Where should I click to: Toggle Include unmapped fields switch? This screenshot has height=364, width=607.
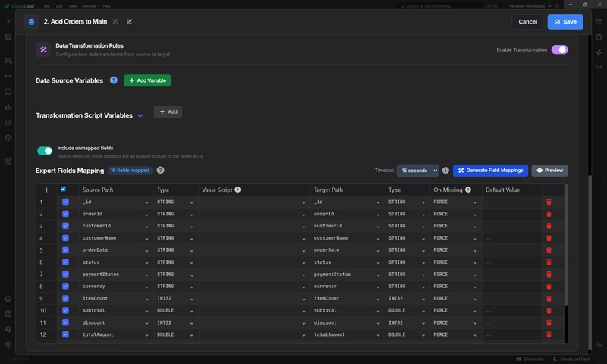click(45, 150)
